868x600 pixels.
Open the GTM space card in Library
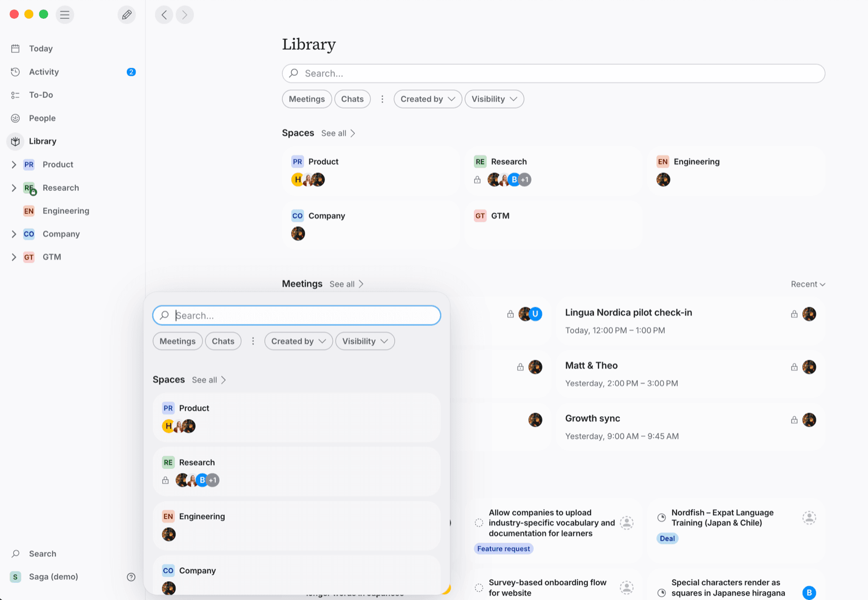pos(554,225)
